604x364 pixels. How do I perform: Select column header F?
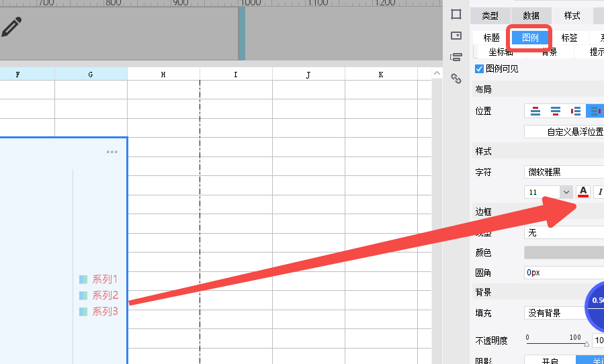click(28, 74)
